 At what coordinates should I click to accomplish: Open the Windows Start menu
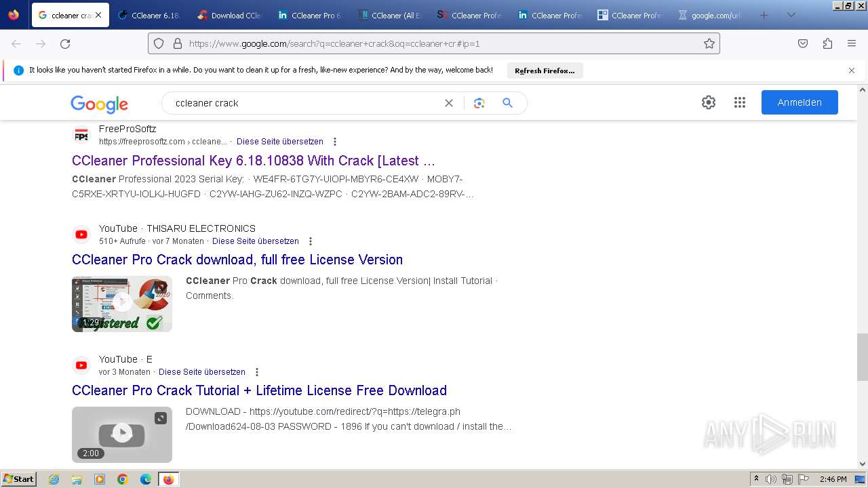(x=19, y=479)
